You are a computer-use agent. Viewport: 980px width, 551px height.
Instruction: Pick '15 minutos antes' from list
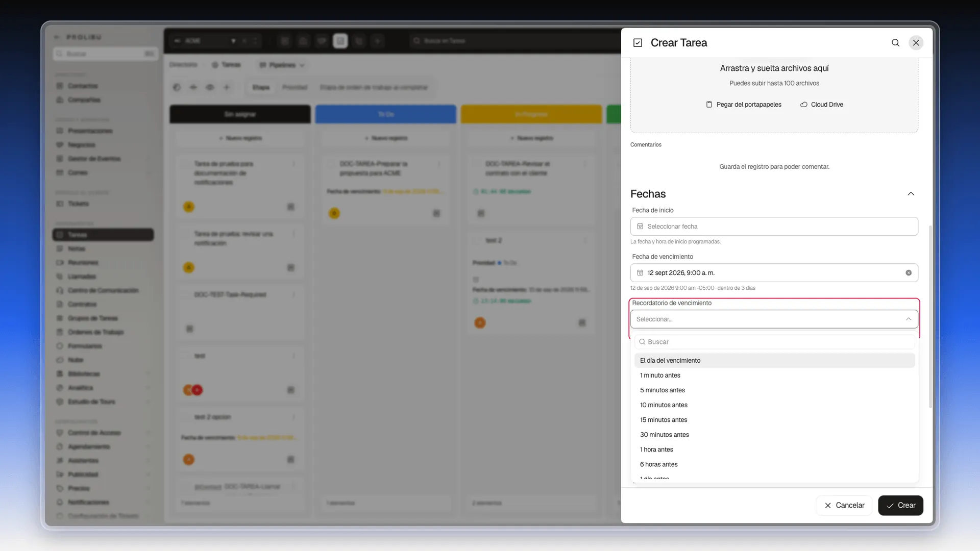click(774, 419)
